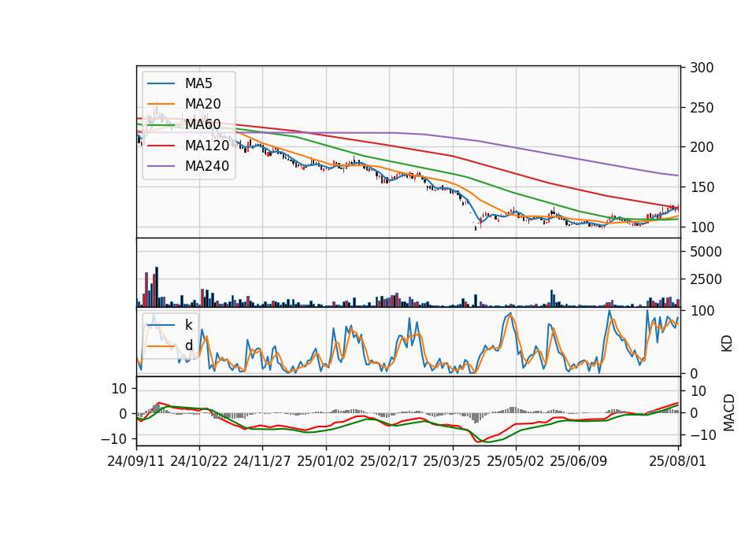Click the 24/09/11 date axis label
This screenshot has height=543, width=756.
click(x=136, y=461)
